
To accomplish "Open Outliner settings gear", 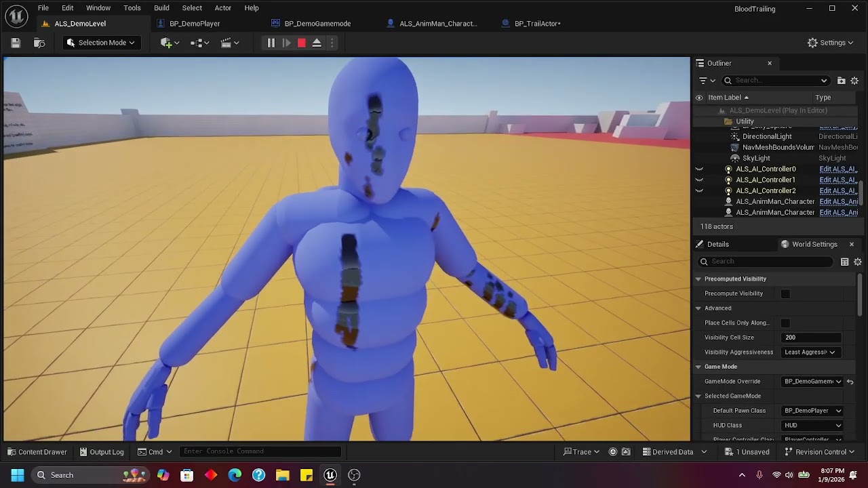I will [855, 81].
